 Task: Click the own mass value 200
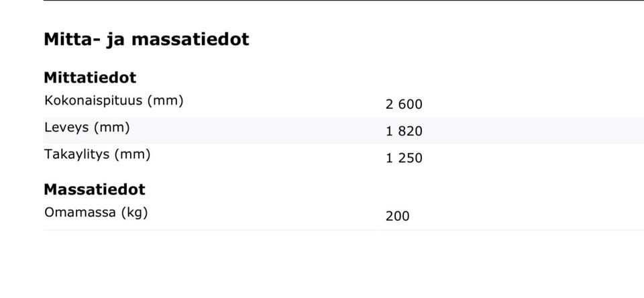[x=397, y=216]
